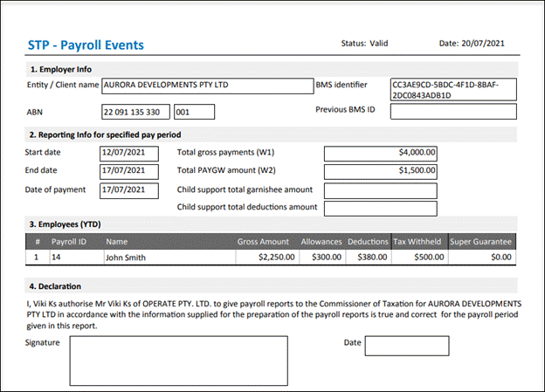Select the Start date field
The height and width of the screenshot is (392, 545).
click(x=129, y=152)
